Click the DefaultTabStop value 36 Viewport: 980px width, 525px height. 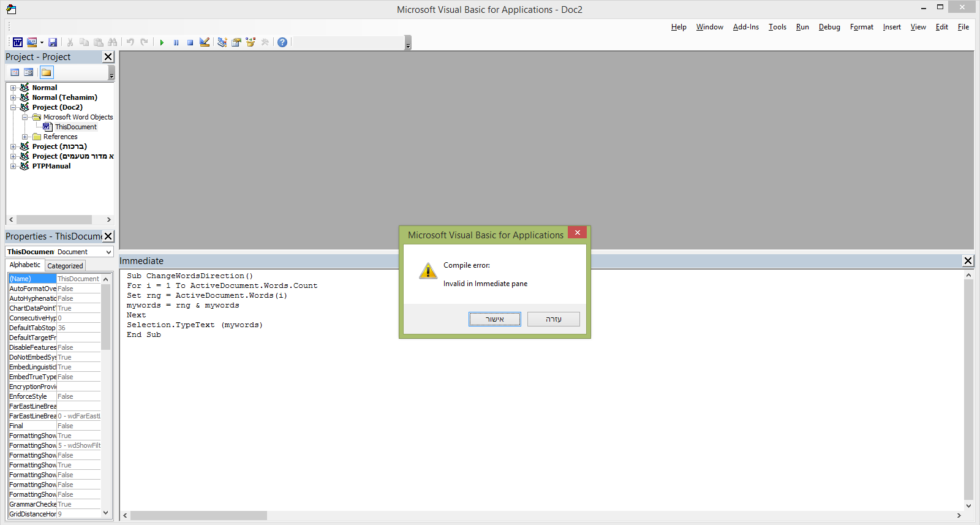[78, 328]
